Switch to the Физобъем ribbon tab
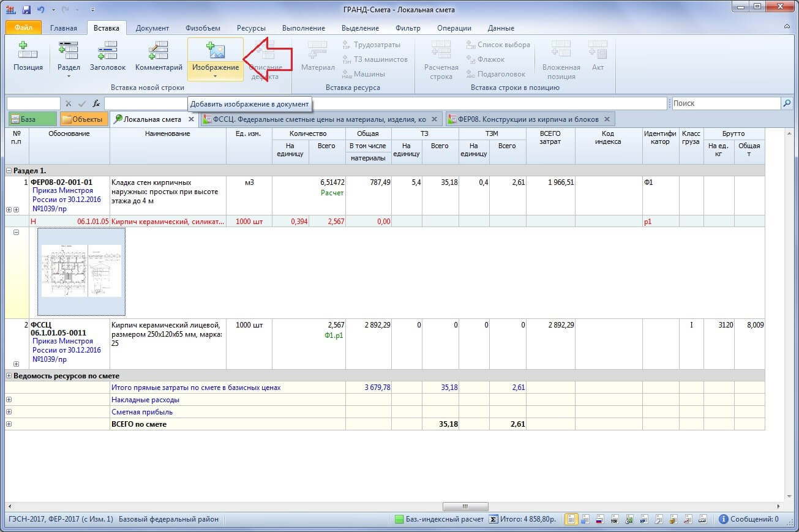The height and width of the screenshot is (532, 799). (x=202, y=28)
